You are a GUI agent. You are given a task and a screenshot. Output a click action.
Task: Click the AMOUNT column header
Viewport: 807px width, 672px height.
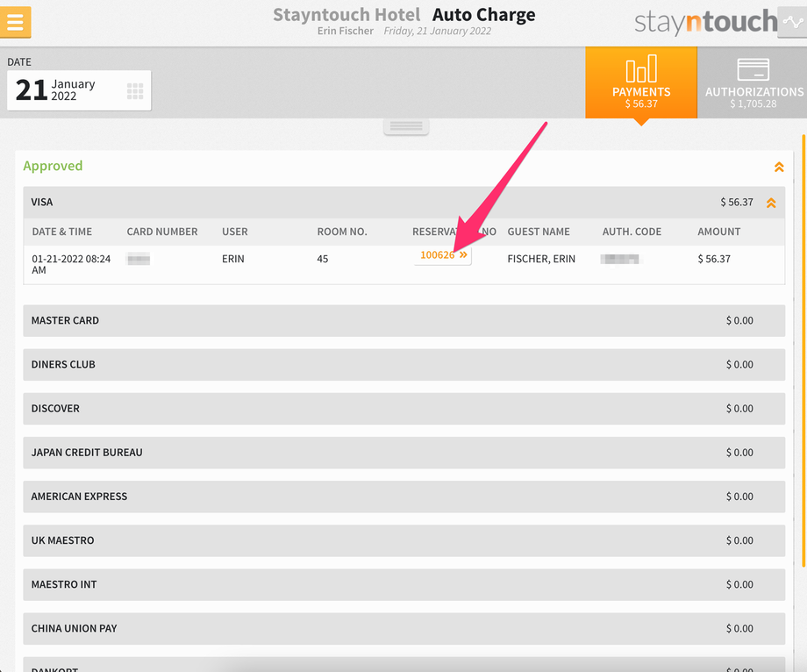(718, 232)
